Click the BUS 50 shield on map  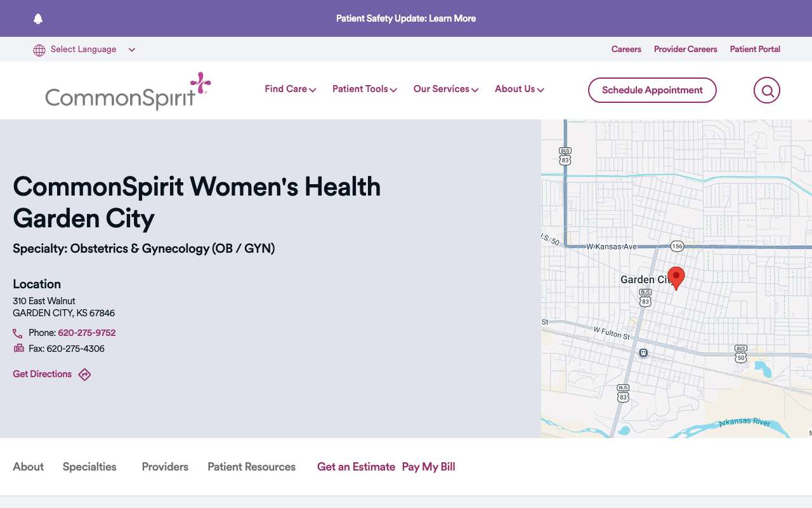[x=741, y=354]
